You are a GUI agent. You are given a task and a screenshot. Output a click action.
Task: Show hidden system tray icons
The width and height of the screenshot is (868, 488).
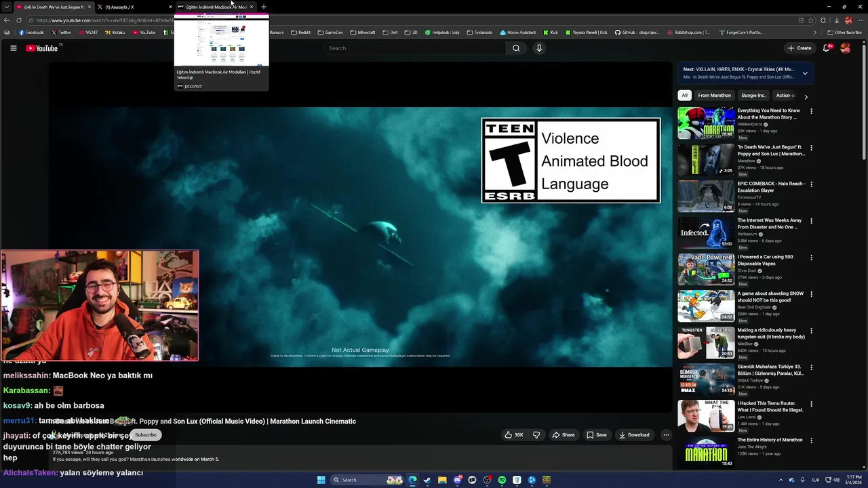pyautogui.click(x=781, y=480)
